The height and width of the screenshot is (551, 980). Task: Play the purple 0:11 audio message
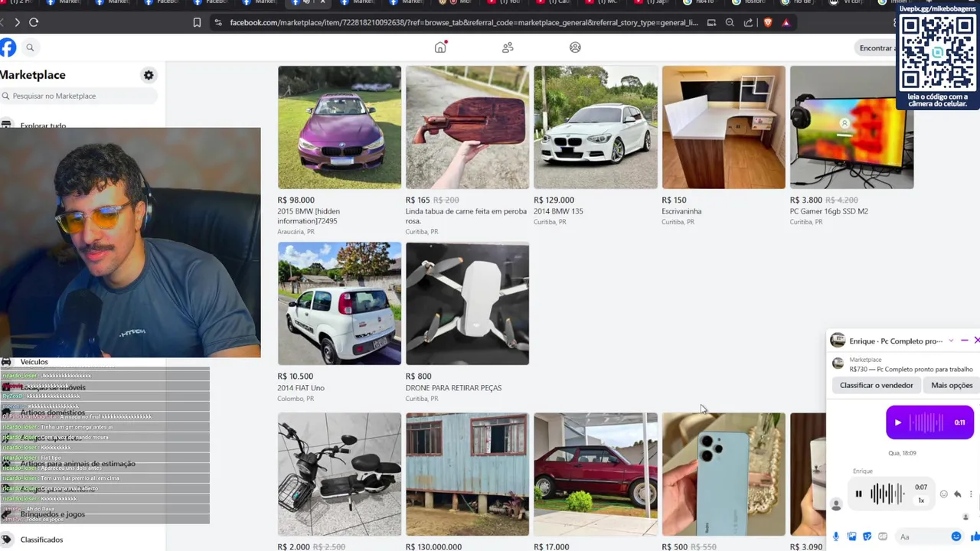(898, 422)
